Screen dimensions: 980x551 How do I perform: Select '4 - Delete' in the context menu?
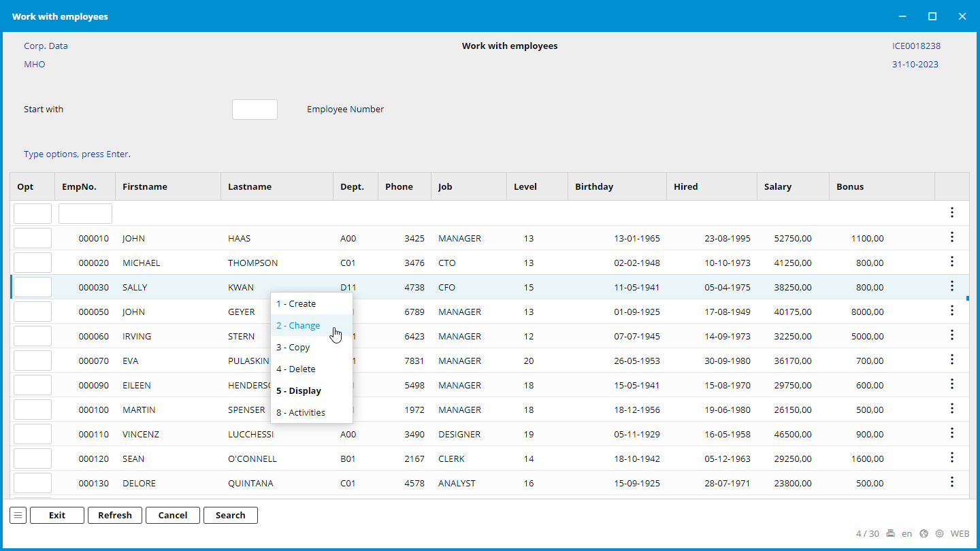coord(296,369)
